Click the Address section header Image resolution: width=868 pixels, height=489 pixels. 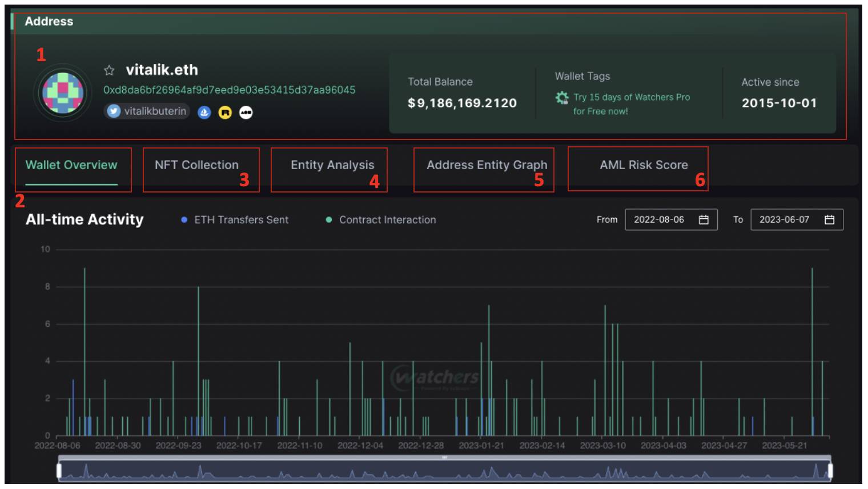pyautogui.click(x=49, y=21)
